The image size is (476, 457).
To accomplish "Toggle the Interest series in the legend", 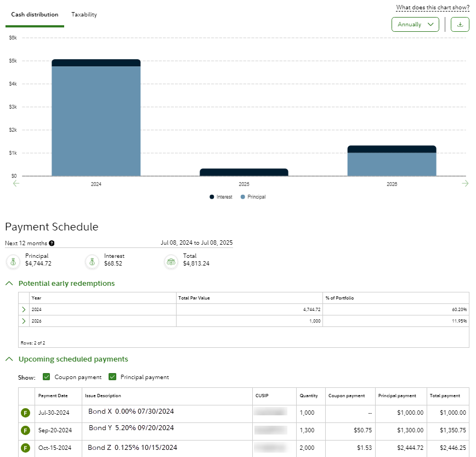I will [221, 197].
